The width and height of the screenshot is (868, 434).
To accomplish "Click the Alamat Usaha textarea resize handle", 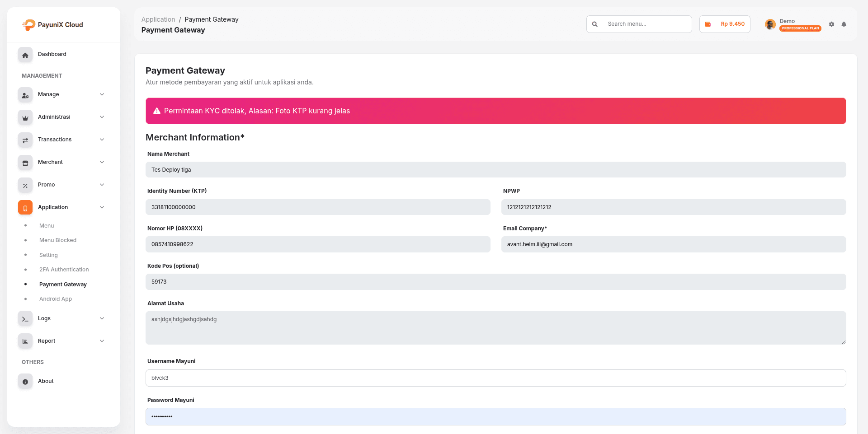I will click(x=844, y=342).
